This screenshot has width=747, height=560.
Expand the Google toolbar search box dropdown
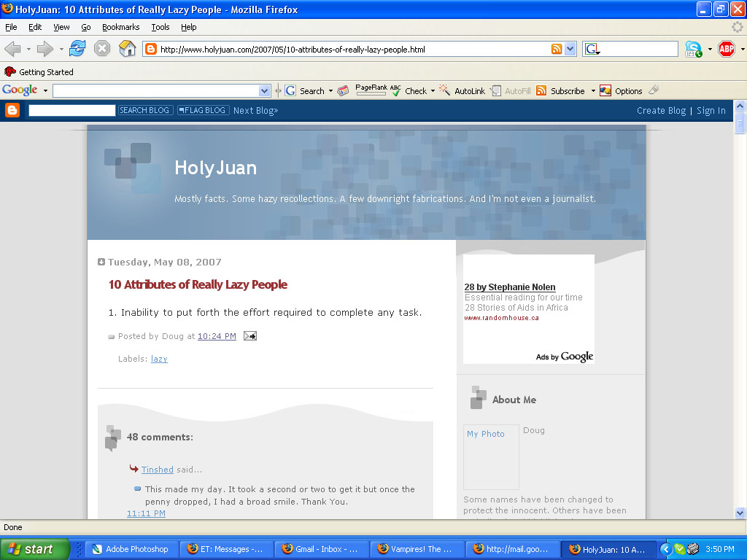pos(264,91)
